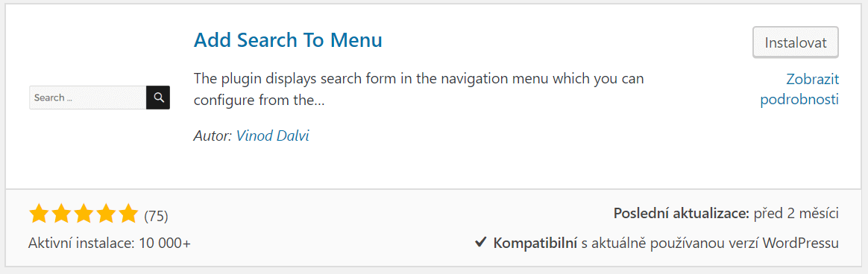Click the first rating star
The height and width of the screenshot is (274, 868).
click(x=39, y=213)
